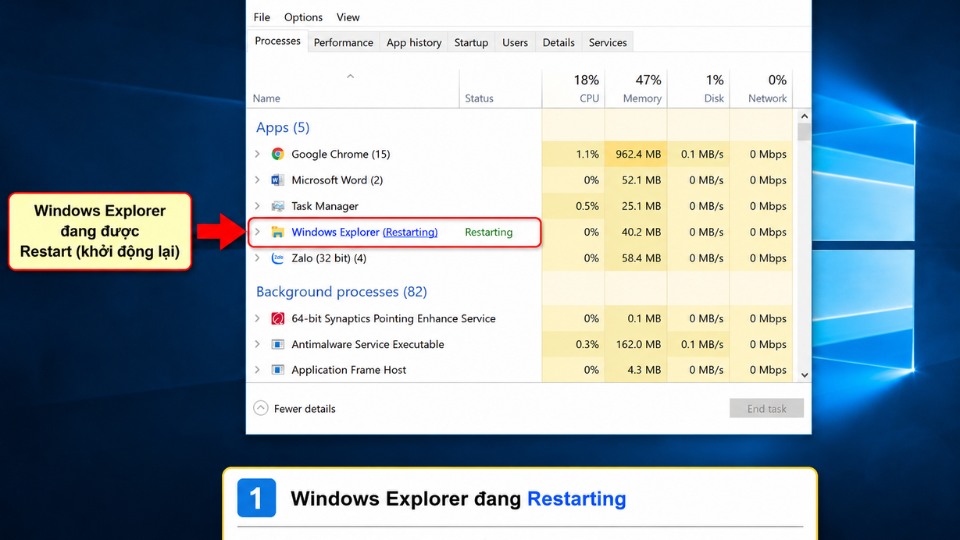Switch to the Performance tab

(343, 42)
